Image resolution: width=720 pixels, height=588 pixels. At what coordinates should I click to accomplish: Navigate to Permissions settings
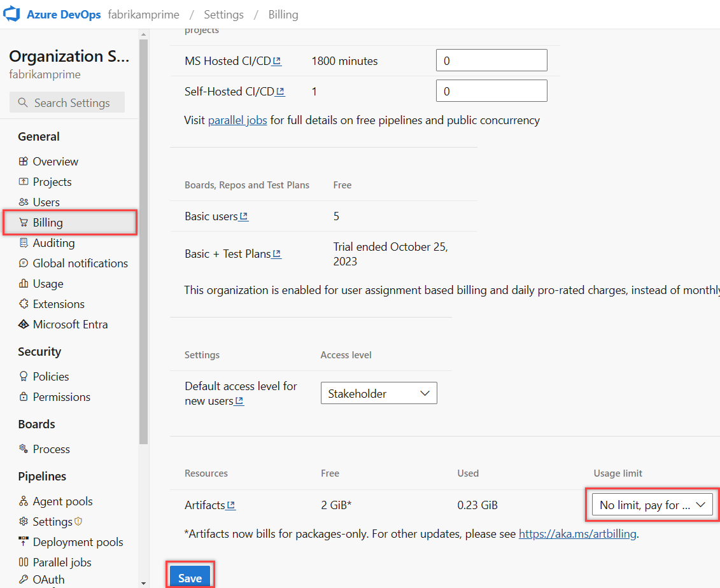[x=60, y=396]
